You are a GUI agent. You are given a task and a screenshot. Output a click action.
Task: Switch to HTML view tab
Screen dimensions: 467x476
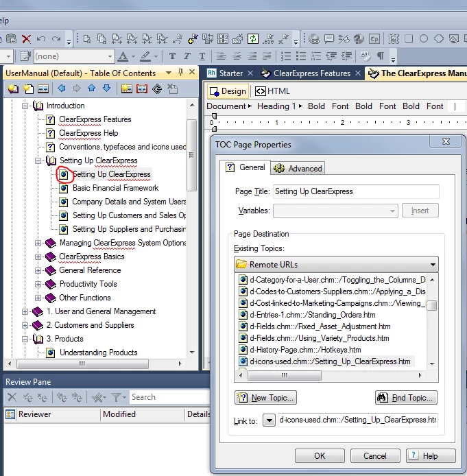click(x=272, y=91)
